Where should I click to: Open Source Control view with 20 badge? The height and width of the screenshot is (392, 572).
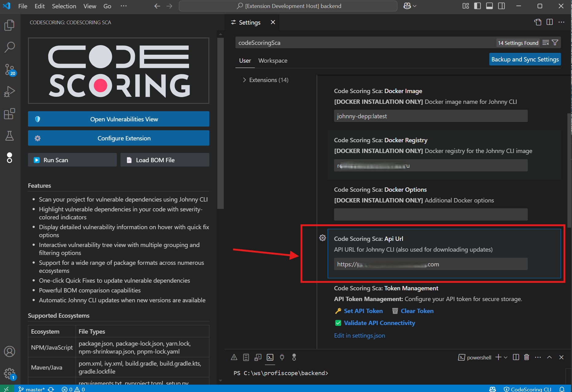tap(10, 70)
